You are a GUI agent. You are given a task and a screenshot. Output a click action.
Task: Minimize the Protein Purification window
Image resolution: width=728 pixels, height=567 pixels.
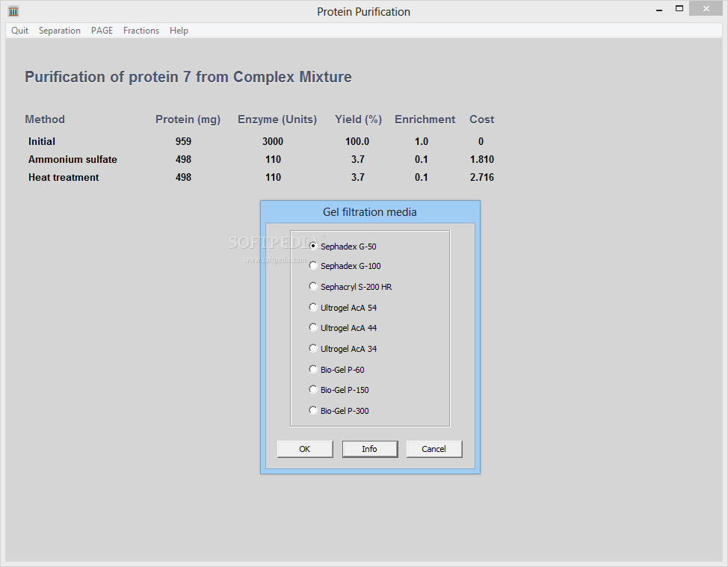pos(659,9)
